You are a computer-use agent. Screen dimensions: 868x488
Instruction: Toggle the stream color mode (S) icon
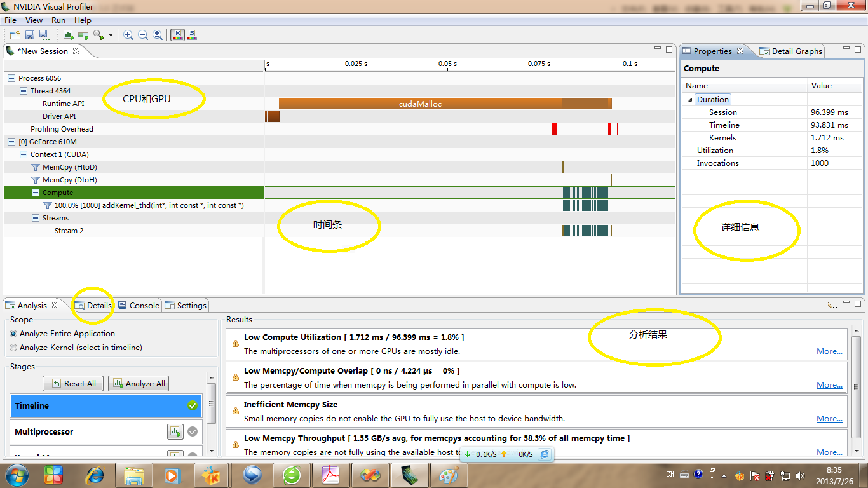point(191,35)
